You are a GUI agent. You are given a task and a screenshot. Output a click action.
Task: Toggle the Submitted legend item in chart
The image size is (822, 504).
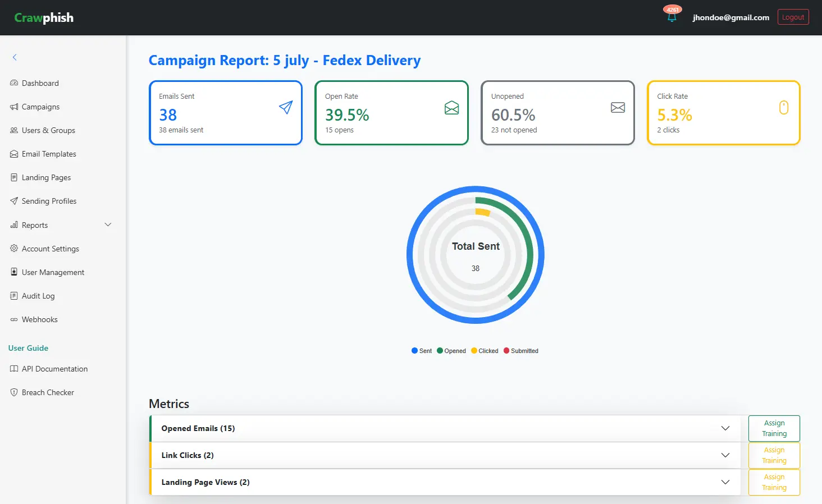tap(520, 351)
